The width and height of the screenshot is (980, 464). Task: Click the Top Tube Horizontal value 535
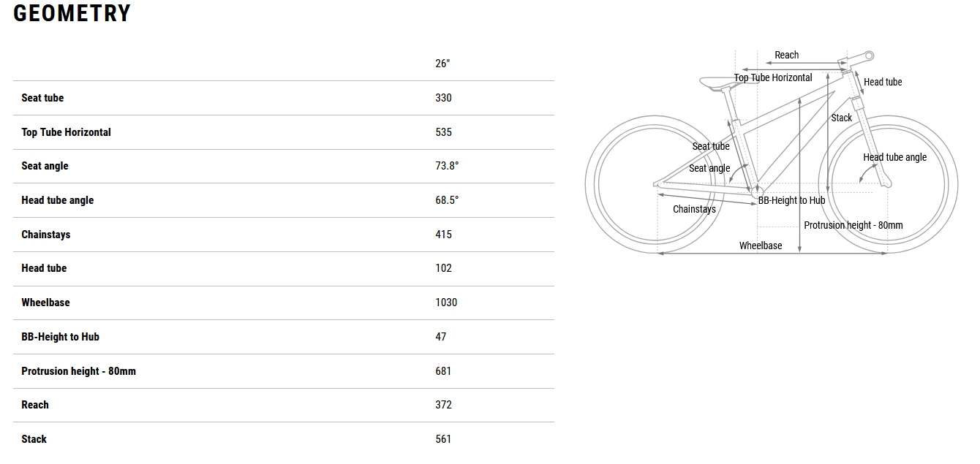click(x=443, y=132)
